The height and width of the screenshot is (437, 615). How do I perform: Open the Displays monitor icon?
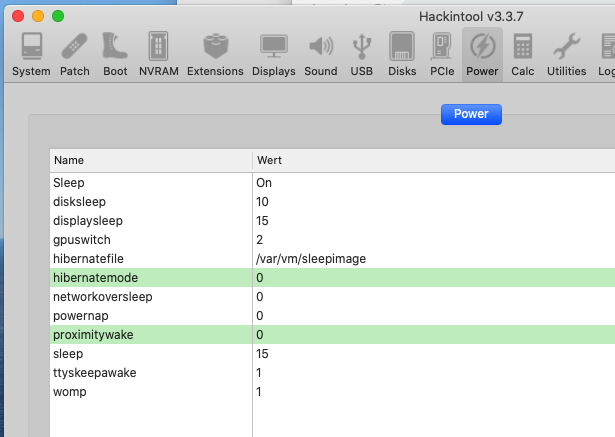tap(273, 47)
